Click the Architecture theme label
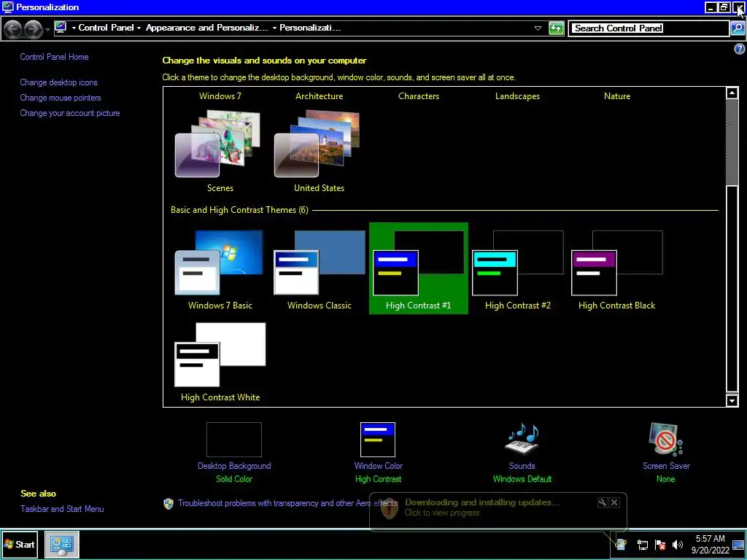Viewport: 747px width, 560px height. [x=320, y=96]
